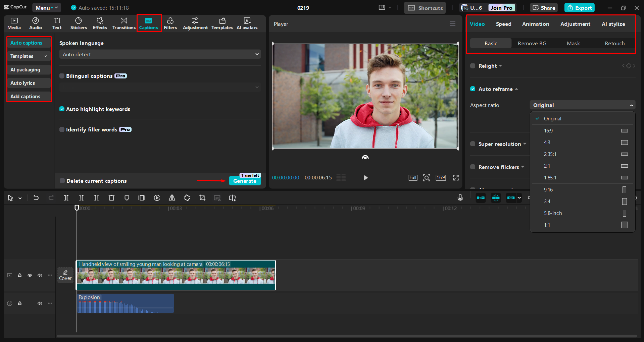644x342 pixels.
Task: Hide the video track using eye icon
Action: click(x=30, y=275)
